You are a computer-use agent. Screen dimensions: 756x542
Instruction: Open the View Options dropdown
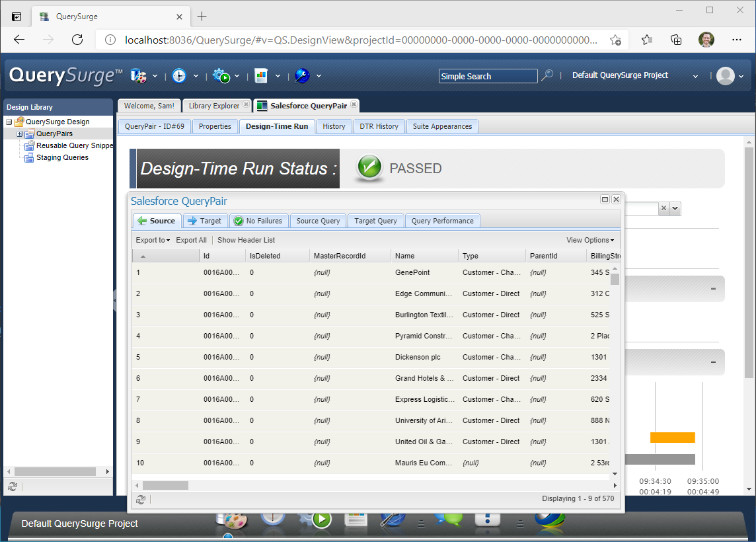coord(590,240)
